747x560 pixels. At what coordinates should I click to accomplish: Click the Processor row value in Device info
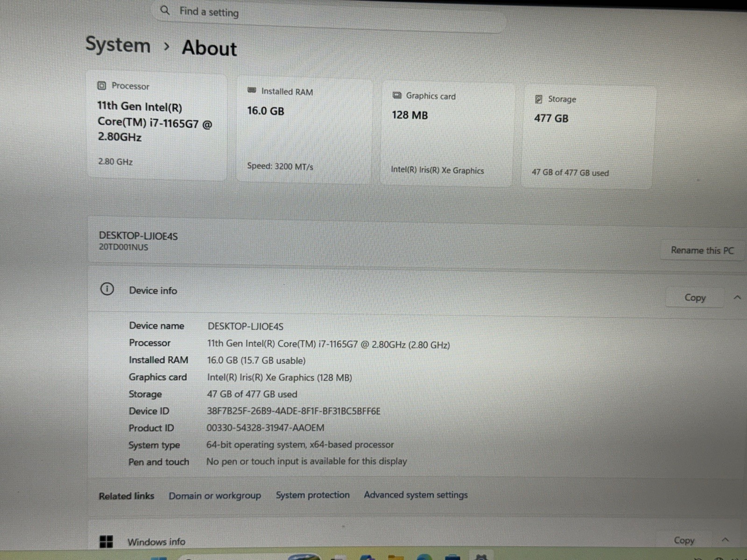coord(328,344)
